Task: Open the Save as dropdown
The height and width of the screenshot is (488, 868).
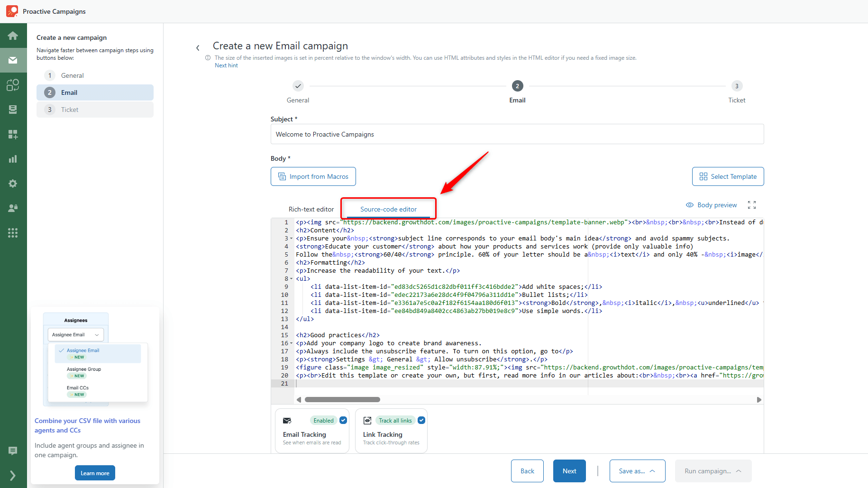Action: pos(638,471)
